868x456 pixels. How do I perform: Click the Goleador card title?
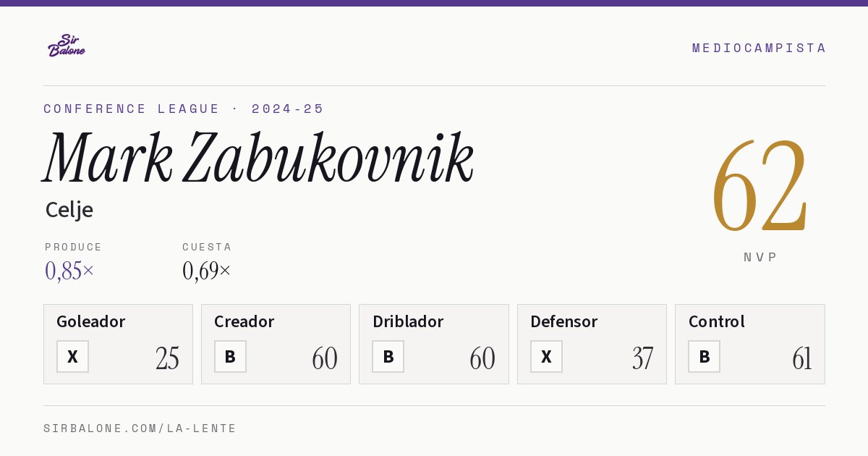coord(91,321)
